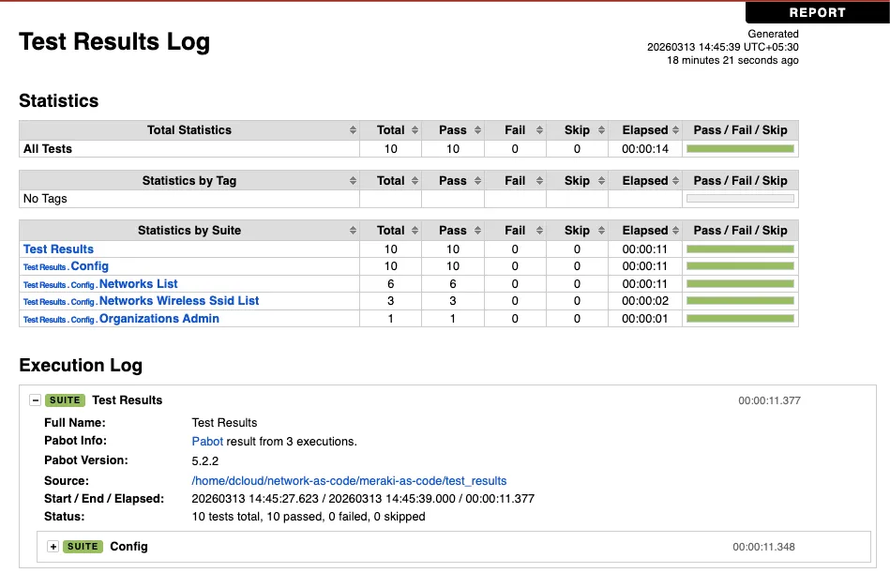Expand the Config suite in Execution Log
The image size is (890, 588).
click(53, 547)
